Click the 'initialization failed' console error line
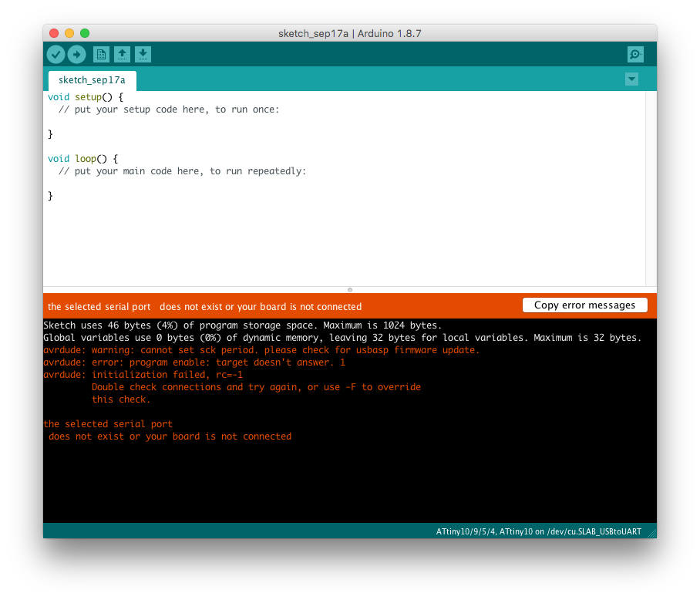 pos(143,375)
